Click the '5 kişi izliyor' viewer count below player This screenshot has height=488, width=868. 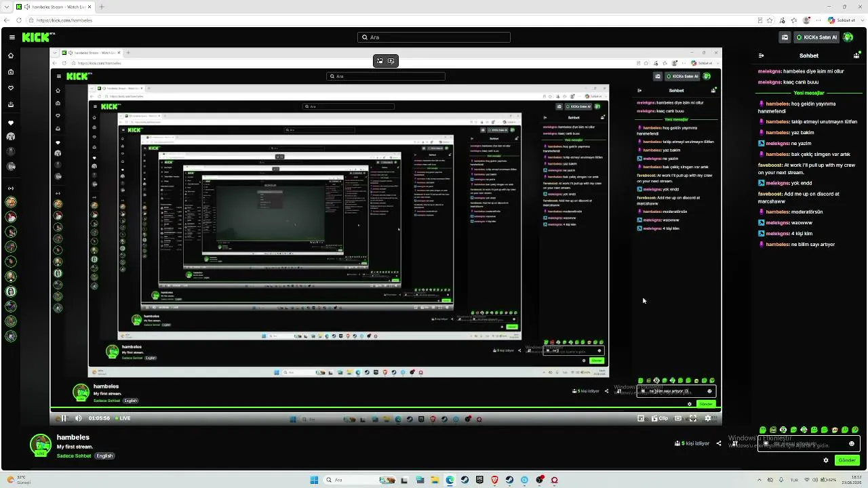692,443
